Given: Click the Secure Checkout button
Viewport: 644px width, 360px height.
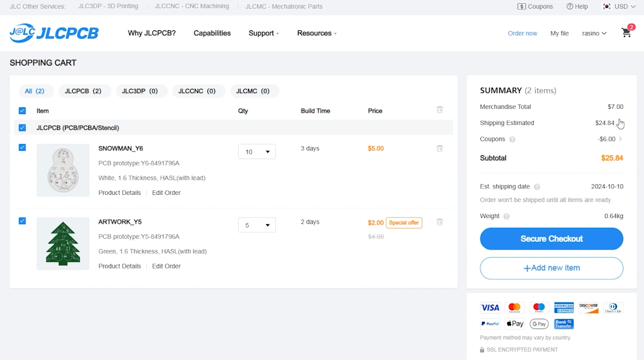Looking at the screenshot, I should [551, 239].
